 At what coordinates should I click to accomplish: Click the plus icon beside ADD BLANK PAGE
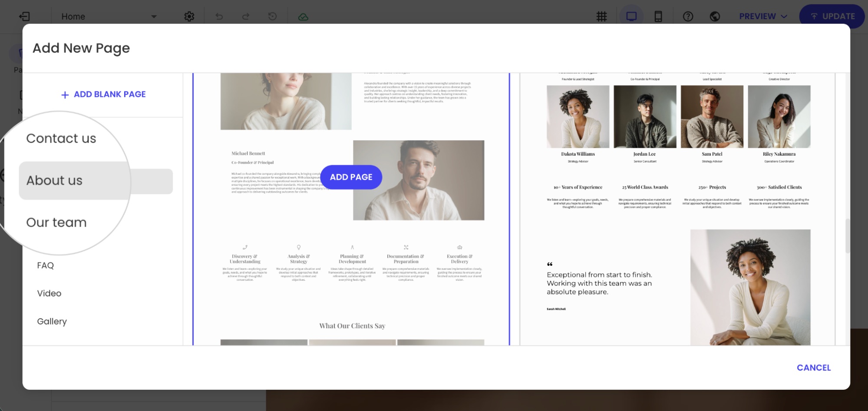tap(65, 95)
